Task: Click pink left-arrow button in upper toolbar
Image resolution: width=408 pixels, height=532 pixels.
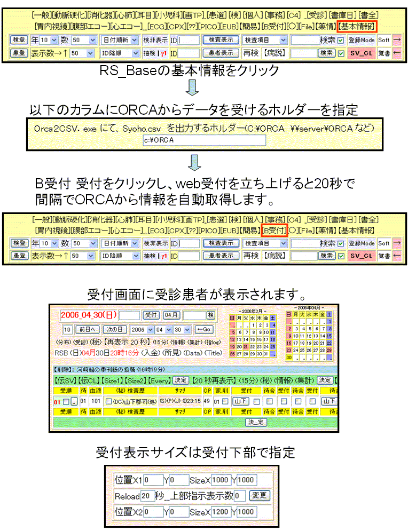Action: coord(397,53)
